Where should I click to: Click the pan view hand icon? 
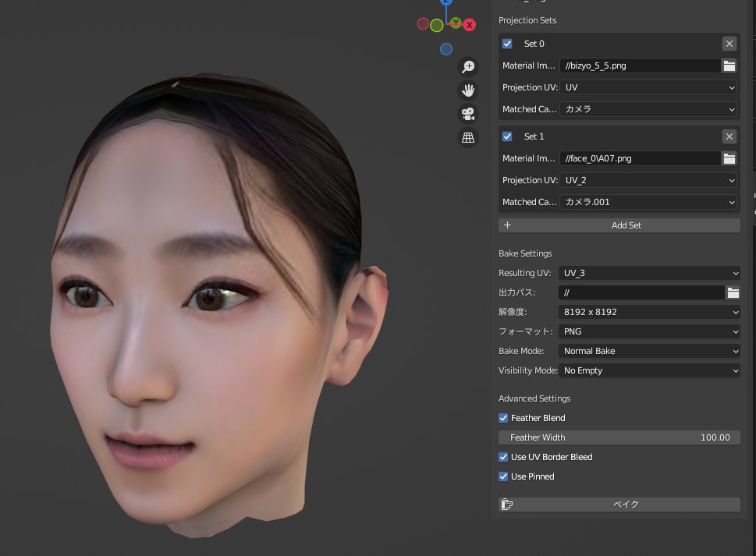468,90
